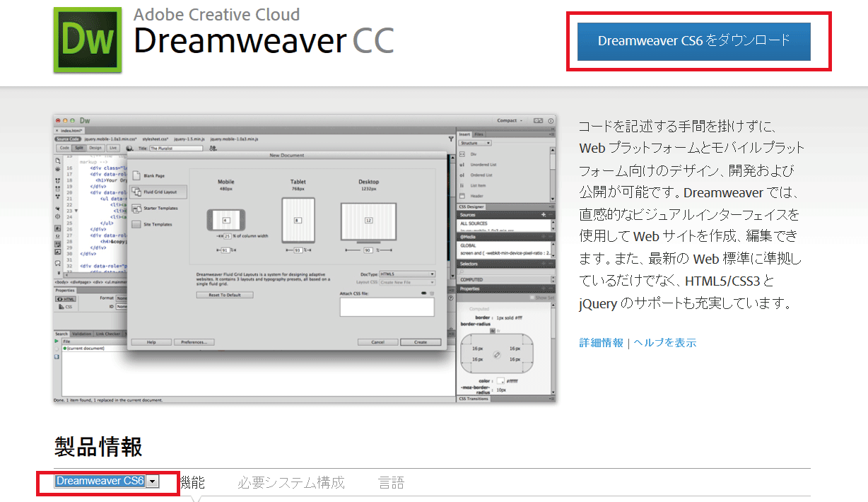Screen dimensions: 868x502
Task: Click the Attach CSS file box in the screenshot
Action: (x=387, y=307)
